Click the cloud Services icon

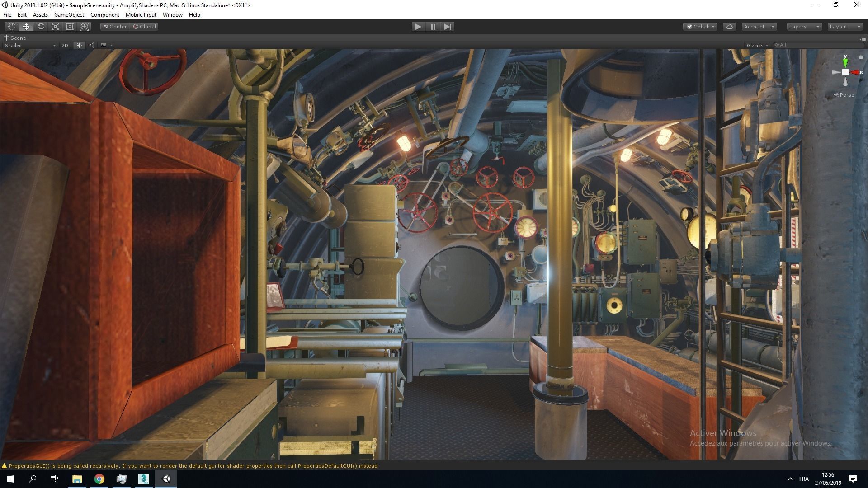pos(729,27)
